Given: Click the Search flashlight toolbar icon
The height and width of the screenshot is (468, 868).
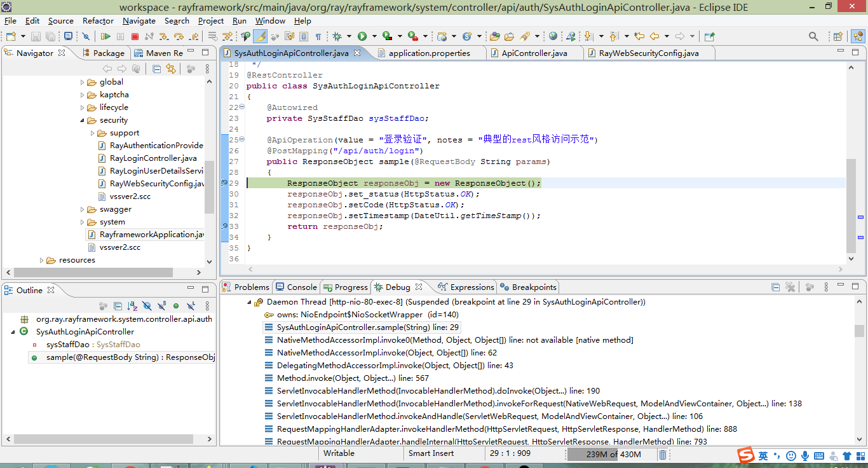Looking at the screenshot, I should [525, 36].
